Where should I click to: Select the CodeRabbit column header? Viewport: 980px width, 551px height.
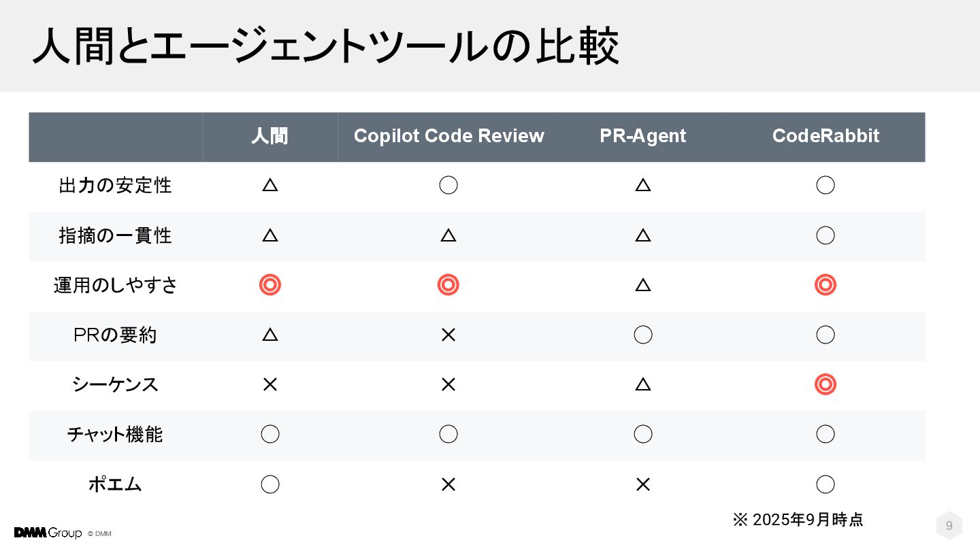tap(826, 136)
